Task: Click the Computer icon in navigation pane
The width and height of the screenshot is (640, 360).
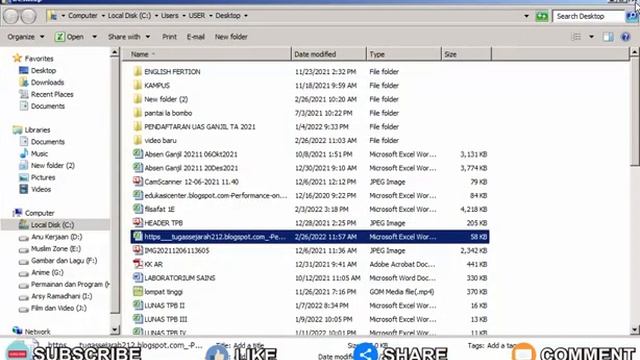Action: point(17,213)
